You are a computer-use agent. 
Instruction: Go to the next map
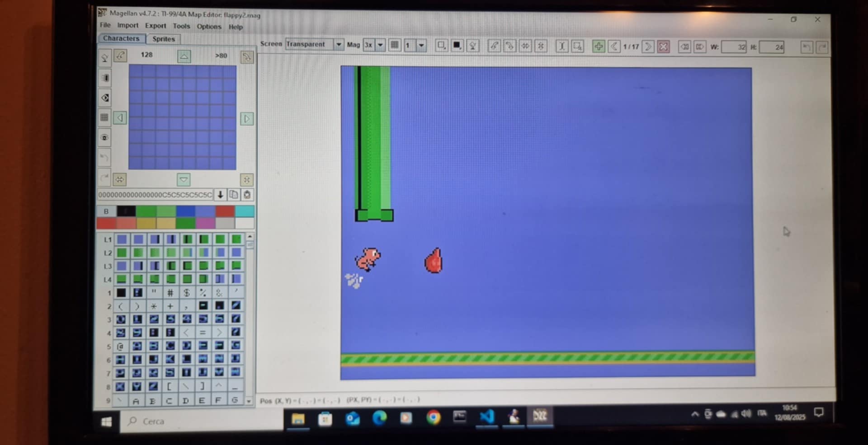click(x=648, y=47)
